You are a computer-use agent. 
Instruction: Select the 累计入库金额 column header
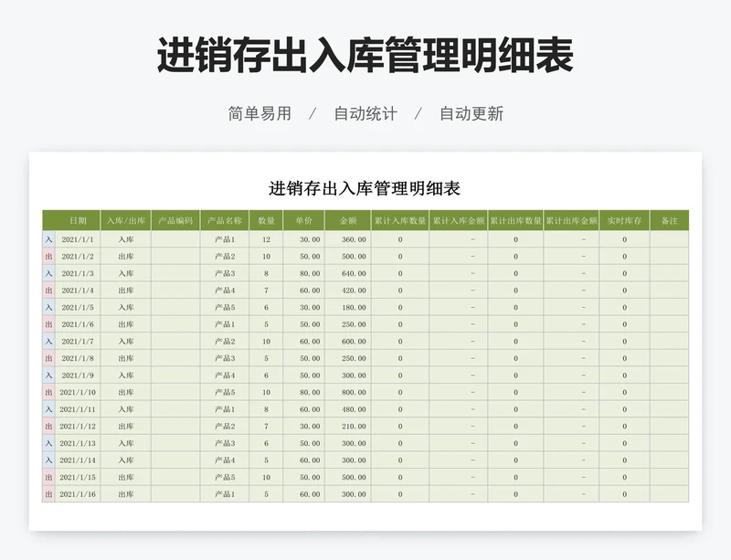[459, 220]
